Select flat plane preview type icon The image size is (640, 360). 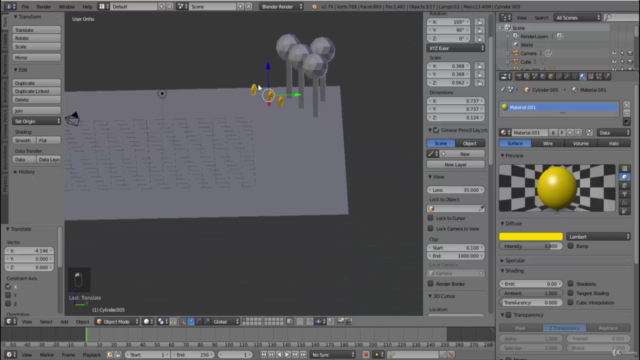(x=624, y=168)
